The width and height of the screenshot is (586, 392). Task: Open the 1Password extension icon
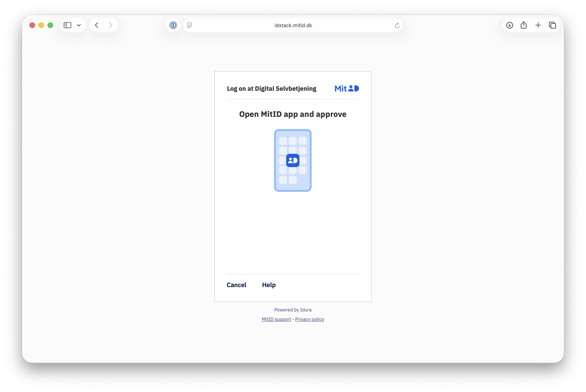click(173, 25)
